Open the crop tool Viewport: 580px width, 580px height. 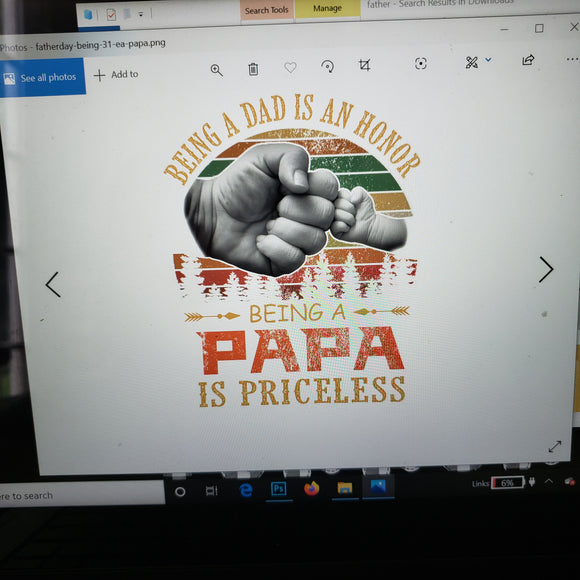364,65
